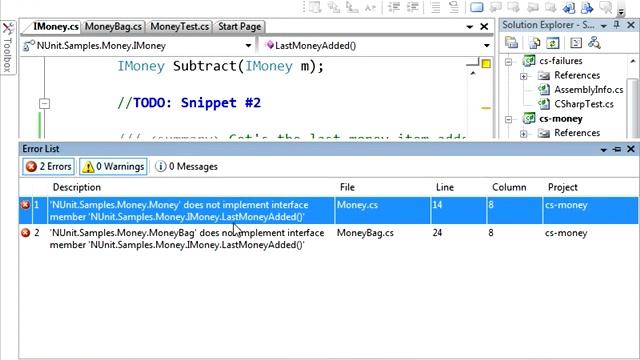Click the Comment Out Selected Lines icon

[x=436, y=7]
